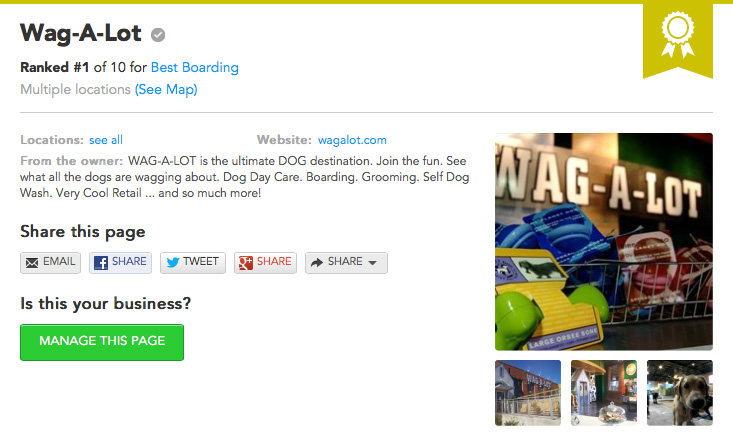Open the See Map link
The image size is (733, 445).
pyautogui.click(x=166, y=89)
